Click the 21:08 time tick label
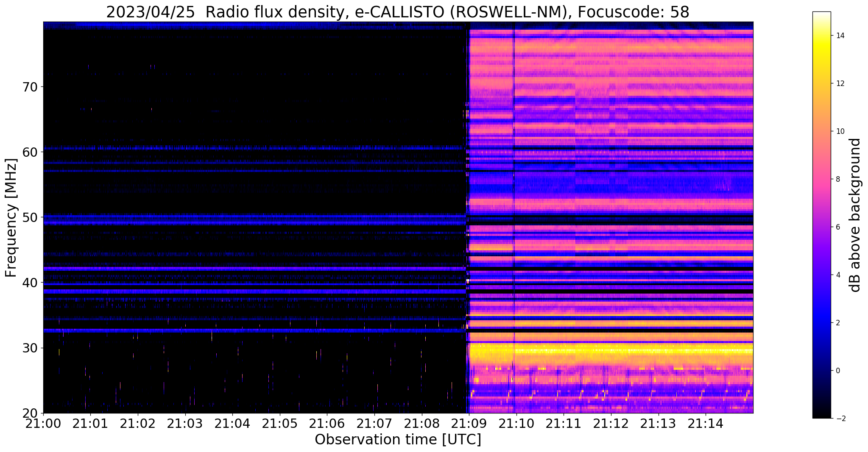 (x=421, y=423)
